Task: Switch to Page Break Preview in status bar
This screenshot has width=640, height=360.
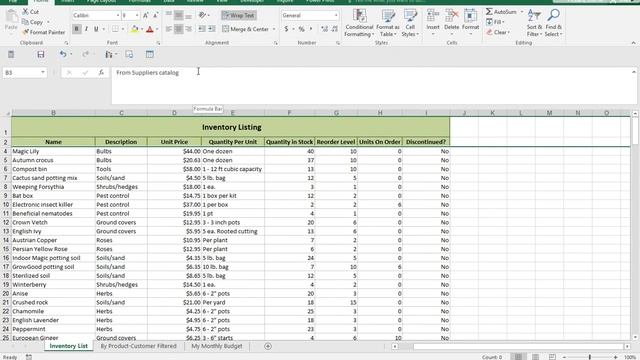Action: 552,357
